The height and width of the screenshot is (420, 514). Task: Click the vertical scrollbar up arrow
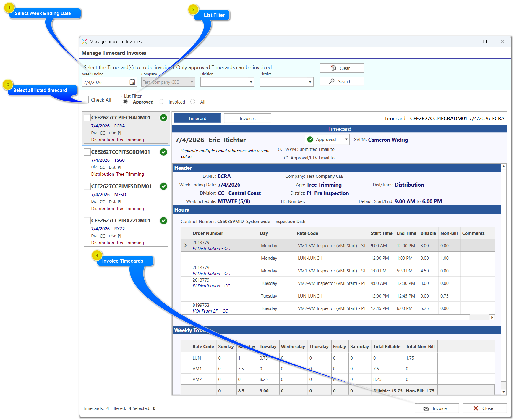[x=504, y=166]
